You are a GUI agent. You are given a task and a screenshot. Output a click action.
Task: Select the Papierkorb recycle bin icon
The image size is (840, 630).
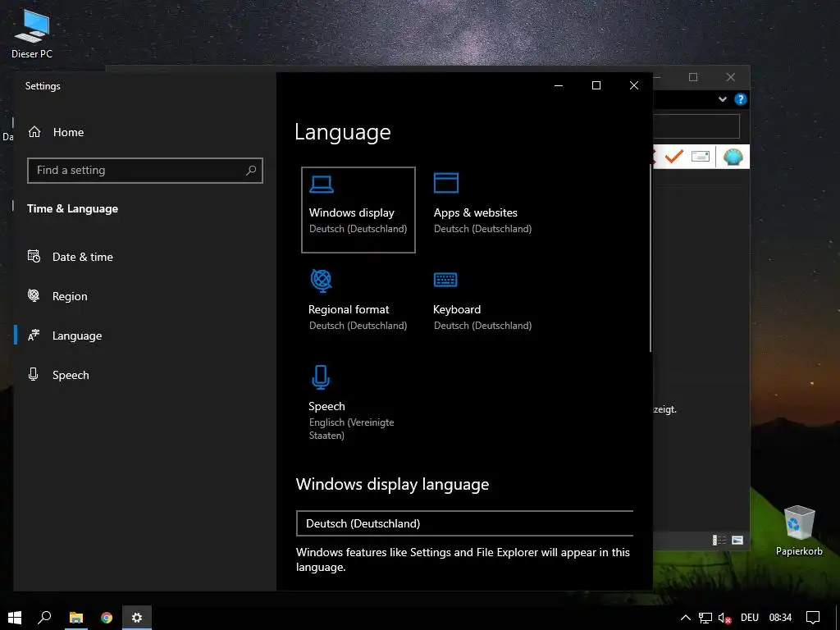(x=799, y=531)
